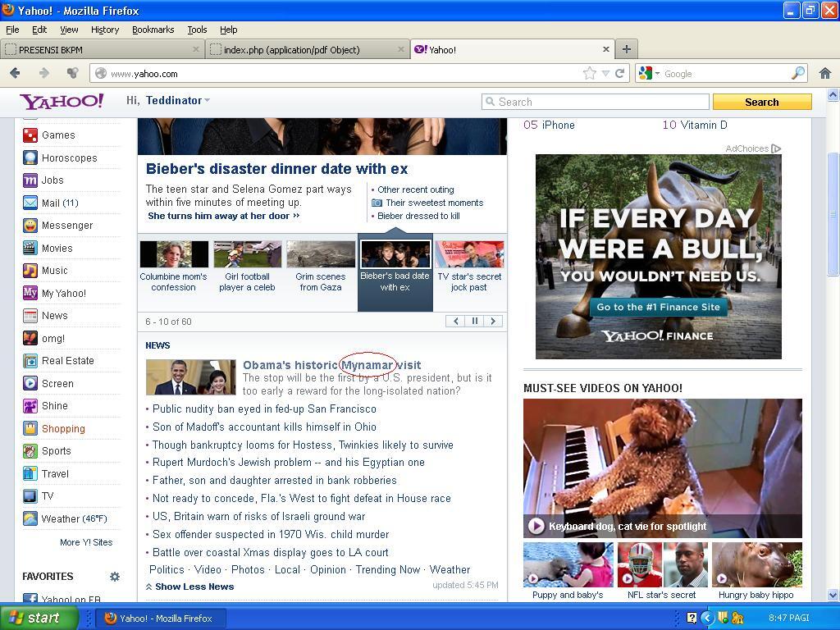Image resolution: width=840 pixels, height=630 pixels.
Task: Open the News sidebar icon
Action: [x=30, y=316]
